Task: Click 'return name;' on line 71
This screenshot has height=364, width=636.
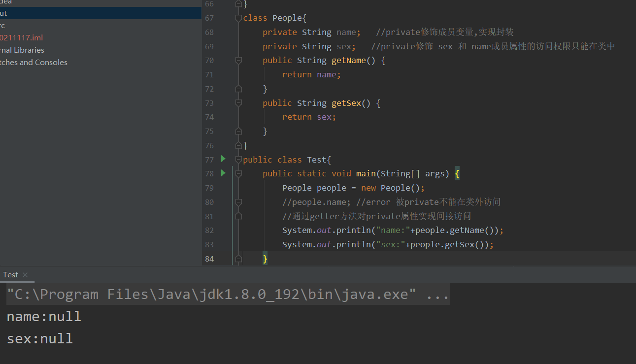Action: pos(311,74)
